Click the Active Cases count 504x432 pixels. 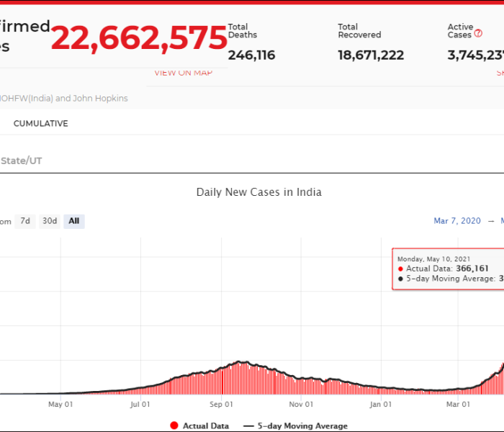tap(475, 55)
